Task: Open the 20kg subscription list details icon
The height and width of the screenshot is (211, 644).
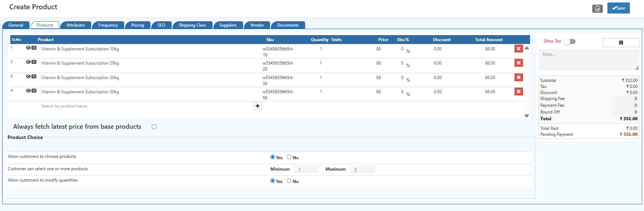Action: pyautogui.click(x=34, y=62)
